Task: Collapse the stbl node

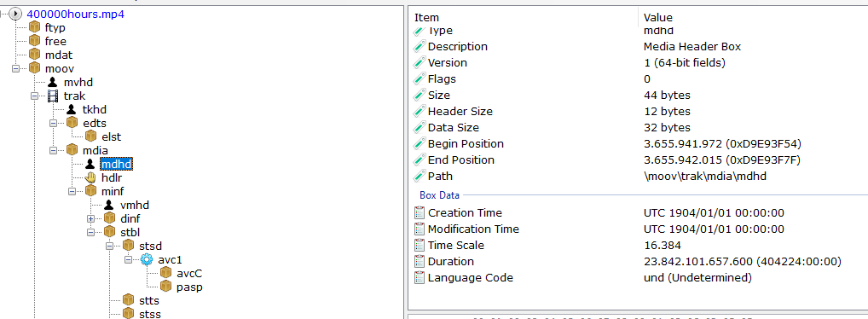Action: pyautogui.click(x=90, y=232)
